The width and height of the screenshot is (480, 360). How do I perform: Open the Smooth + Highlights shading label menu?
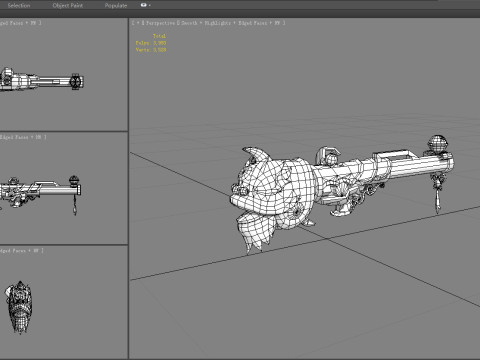pos(206,23)
